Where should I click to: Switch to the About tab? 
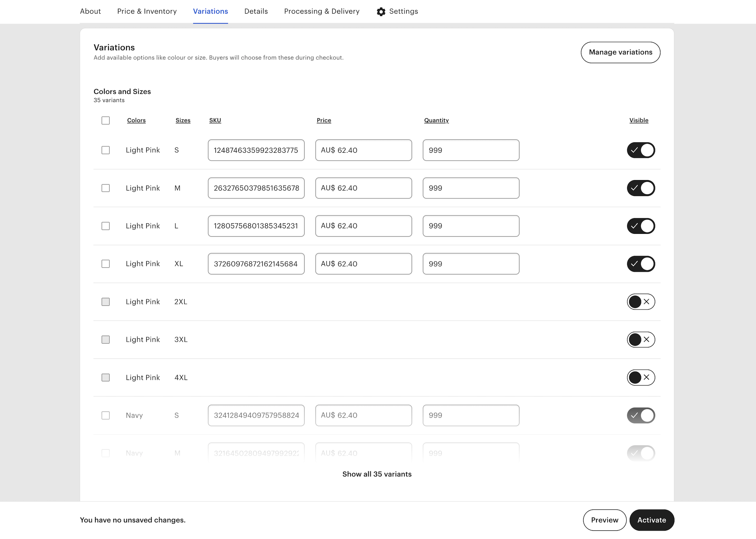(x=90, y=11)
